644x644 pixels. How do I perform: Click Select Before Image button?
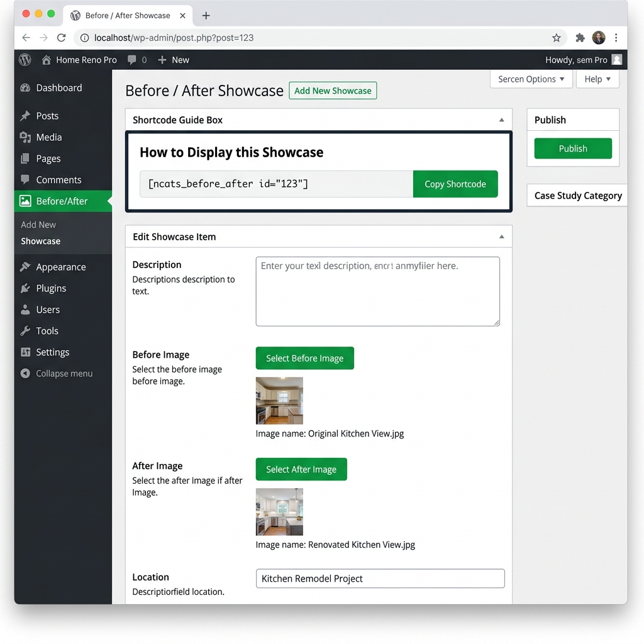coord(305,358)
